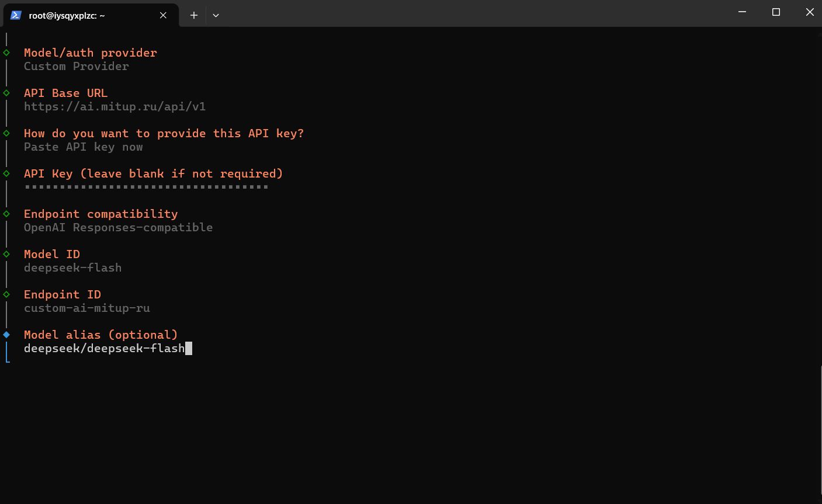Click the green diamond beside API Key
This screenshot has height=504, width=822.
pos(6,173)
